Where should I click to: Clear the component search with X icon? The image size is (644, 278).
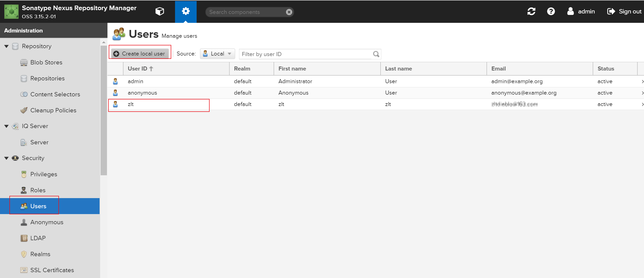pyautogui.click(x=289, y=12)
